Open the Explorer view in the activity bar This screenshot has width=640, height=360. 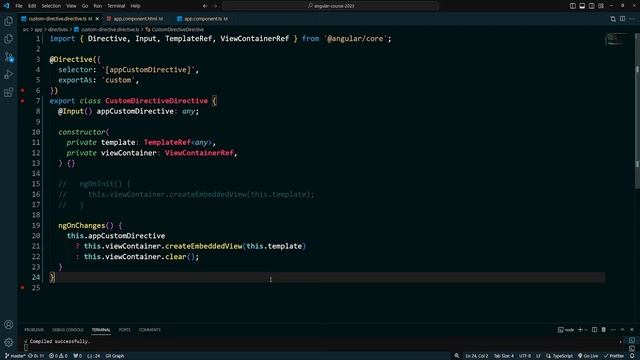click(8, 21)
